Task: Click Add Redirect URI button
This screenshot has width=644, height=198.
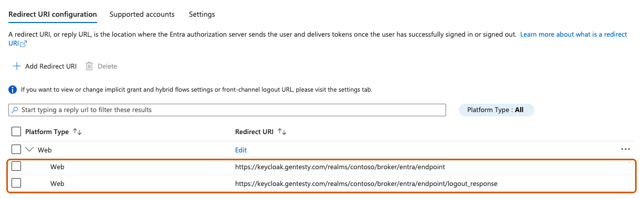Action: (45, 66)
